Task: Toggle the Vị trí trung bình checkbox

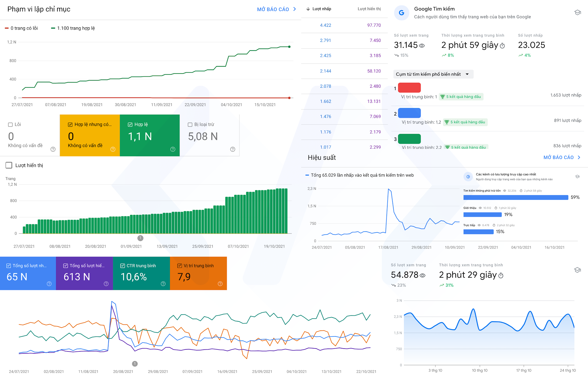Action: click(x=179, y=266)
